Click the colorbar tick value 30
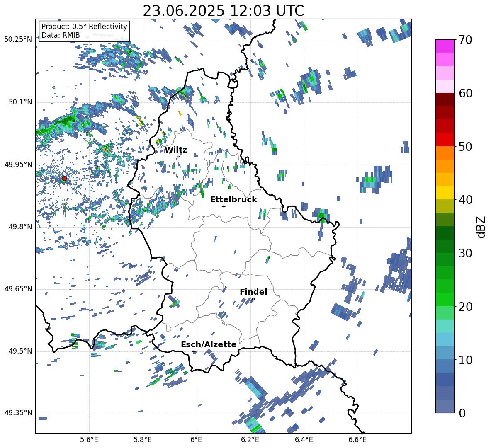 (465, 253)
